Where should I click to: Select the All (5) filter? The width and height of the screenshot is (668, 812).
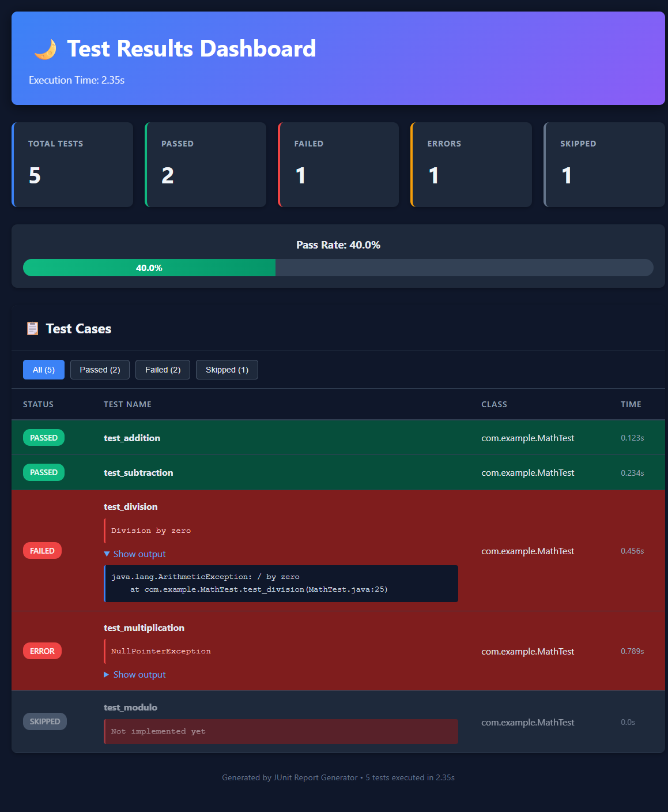(44, 370)
